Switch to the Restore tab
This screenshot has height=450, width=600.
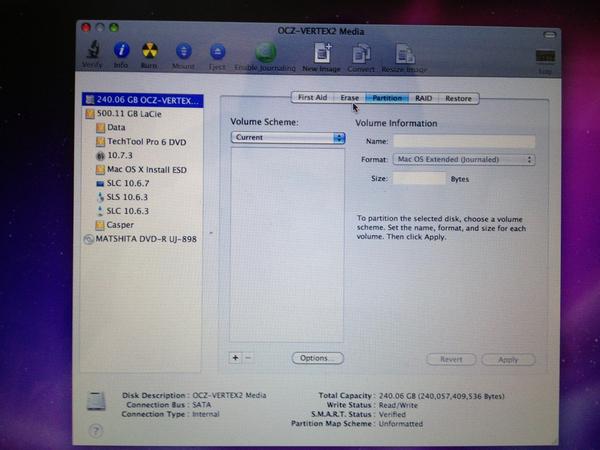click(x=458, y=99)
